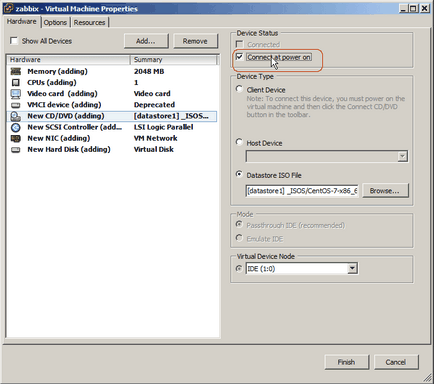Open the IDE (1:0) node dropdown
Screen dimensions: 434x384
[x=352, y=268]
